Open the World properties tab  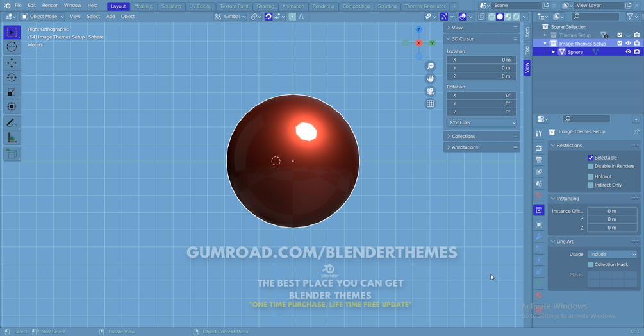(x=539, y=196)
